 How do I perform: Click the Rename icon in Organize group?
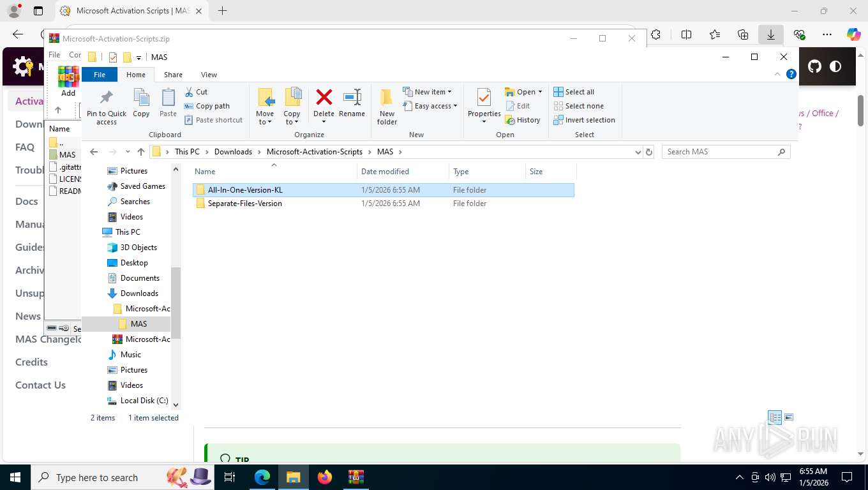(352, 97)
